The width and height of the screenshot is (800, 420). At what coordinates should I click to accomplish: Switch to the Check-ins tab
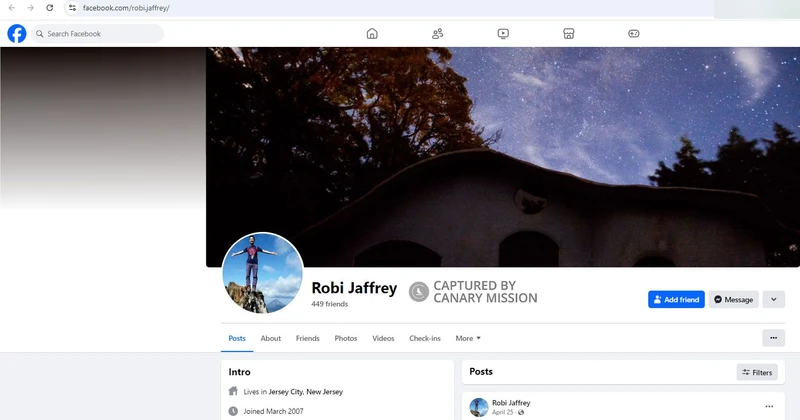424,338
